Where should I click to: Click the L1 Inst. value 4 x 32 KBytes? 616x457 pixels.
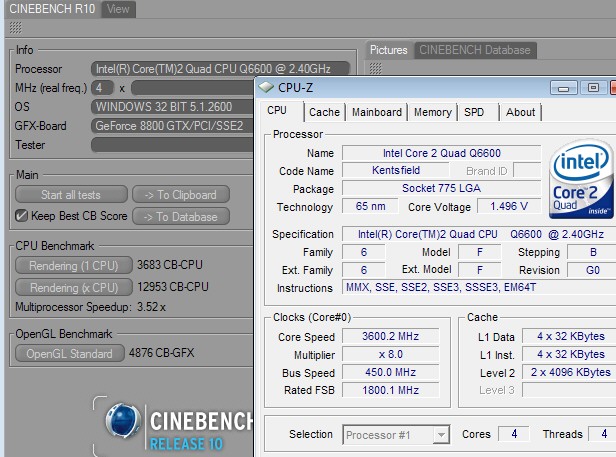(569, 354)
